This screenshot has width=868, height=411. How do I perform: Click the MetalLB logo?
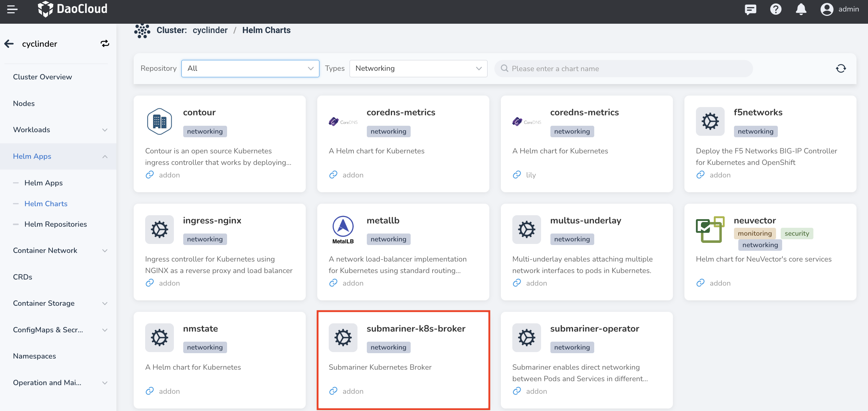pyautogui.click(x=343, y=230)
